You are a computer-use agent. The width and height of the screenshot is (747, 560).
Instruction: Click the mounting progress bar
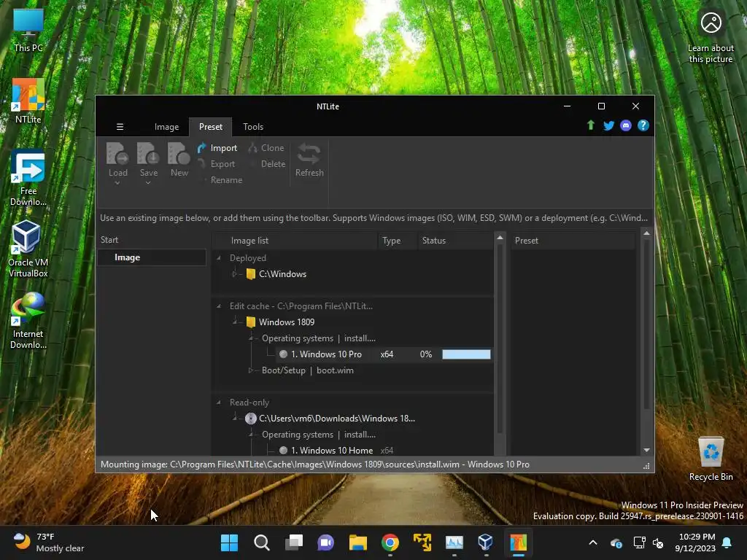(x=466, y=354)
